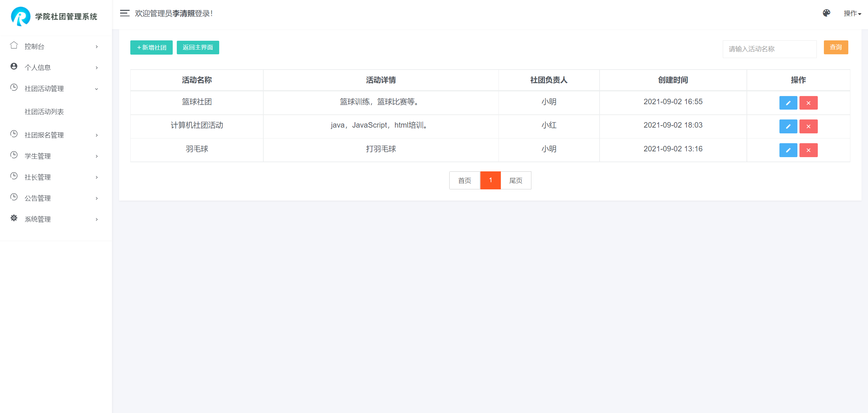This screenshot has width=868, height=413.
Task: Expand the 学生管理 sidebar section
Action: point(54,156)
